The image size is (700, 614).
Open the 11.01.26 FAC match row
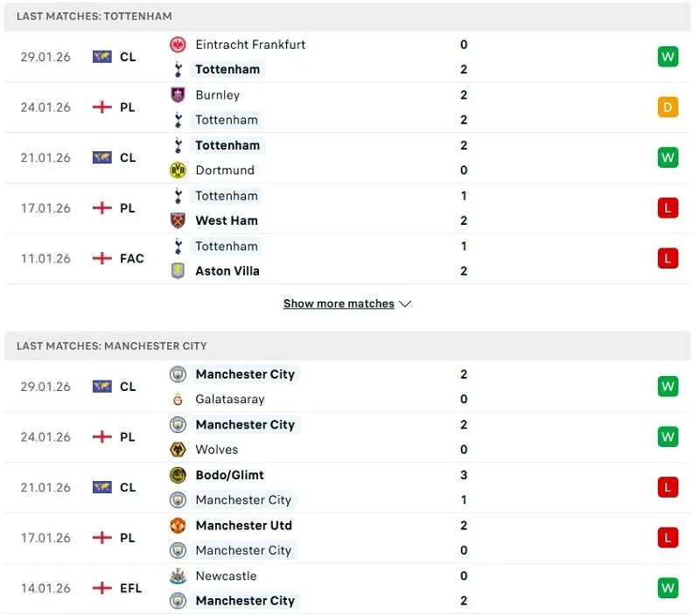coord(350,259)
